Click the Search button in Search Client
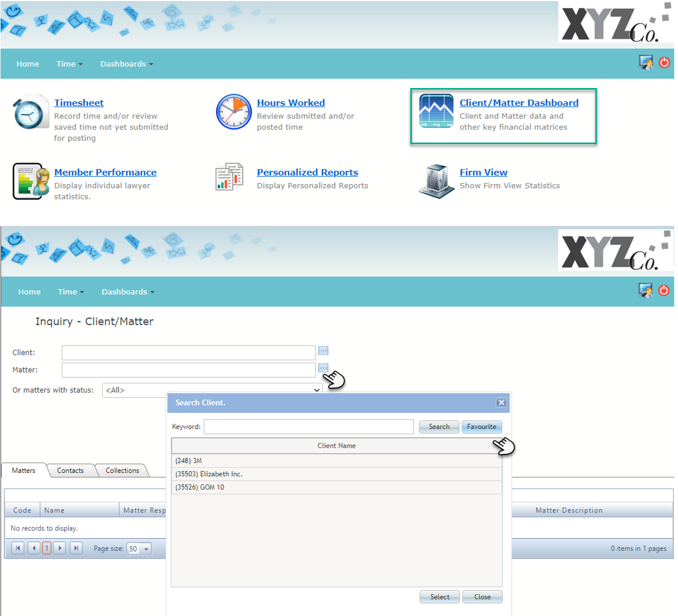The height and width of the screenshot is (616, 678). pos(439,427)
